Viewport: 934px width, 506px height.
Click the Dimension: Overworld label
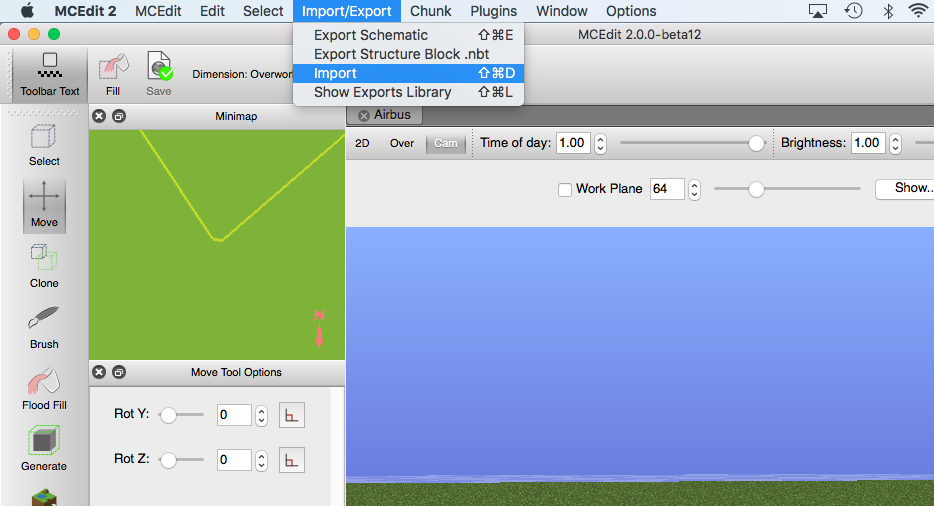click(242, 74)
